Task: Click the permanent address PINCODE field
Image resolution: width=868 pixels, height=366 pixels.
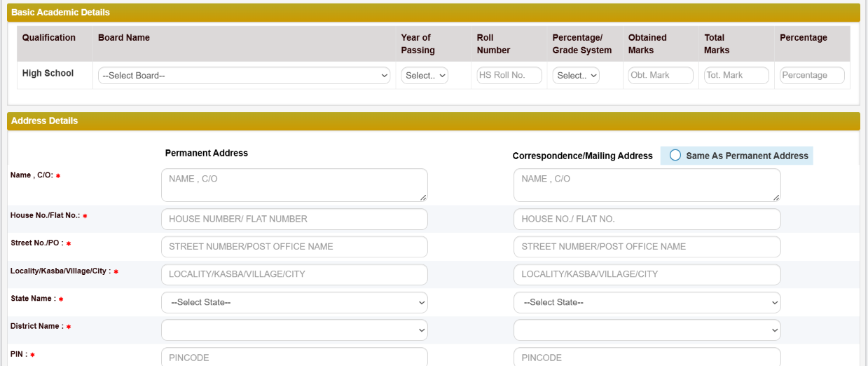Action: (x=294, y=357)
